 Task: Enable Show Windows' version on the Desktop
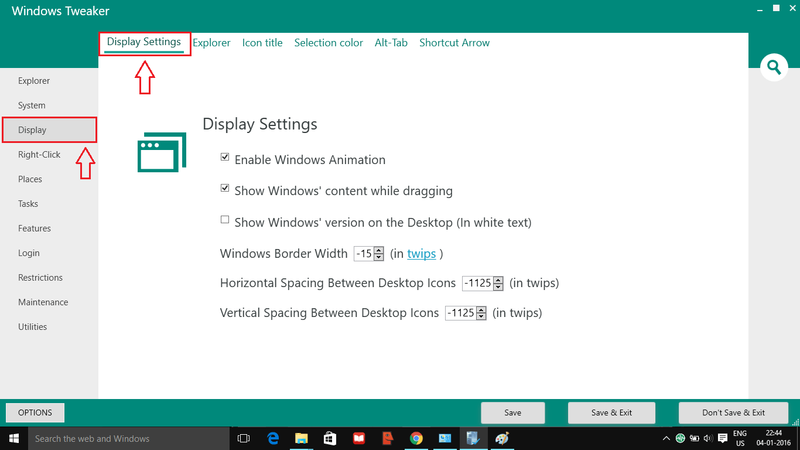coord(224,219)
